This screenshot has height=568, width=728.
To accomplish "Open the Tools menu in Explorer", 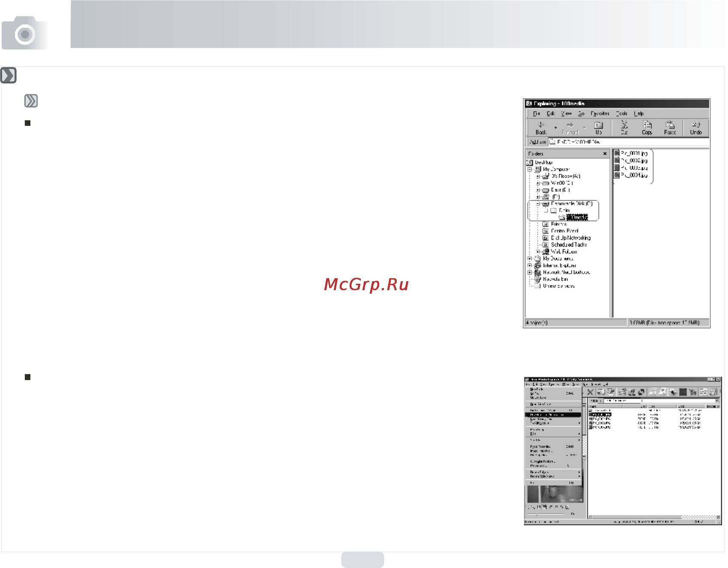I will pyautogui.click(x=622, y=113).
